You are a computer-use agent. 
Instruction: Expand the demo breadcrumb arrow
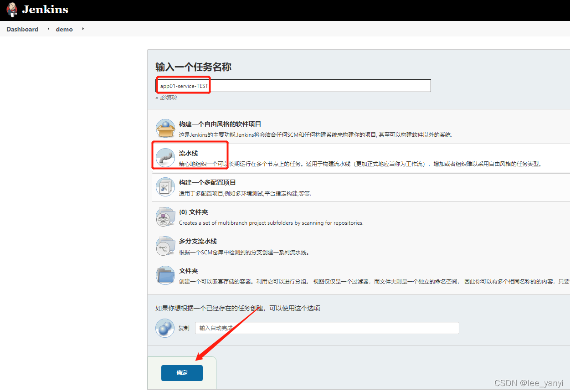pyautogui.click(x=83, y=29)
